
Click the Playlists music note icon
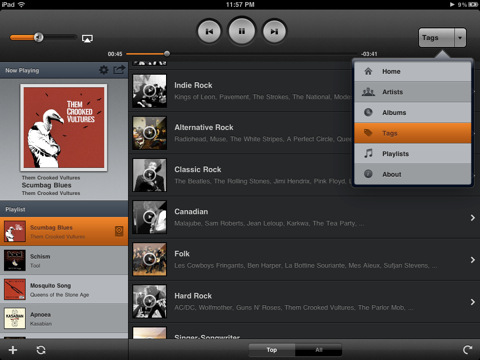368,153
